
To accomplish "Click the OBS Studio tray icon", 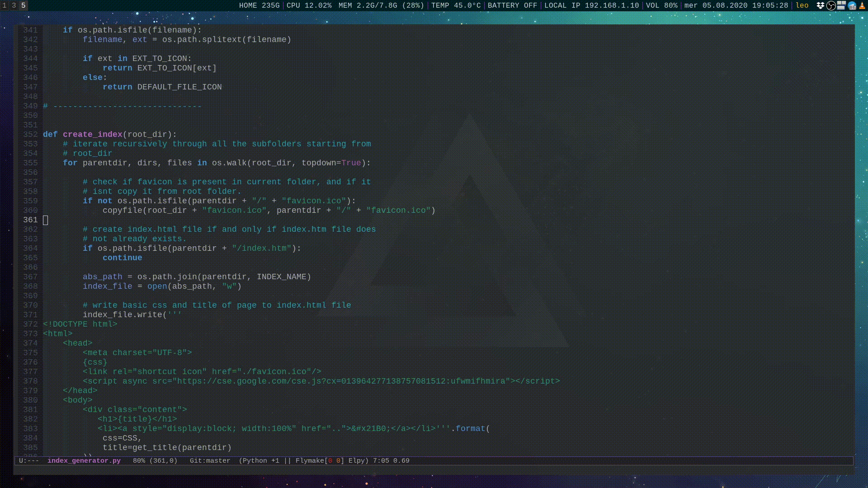I will (831, 5).
